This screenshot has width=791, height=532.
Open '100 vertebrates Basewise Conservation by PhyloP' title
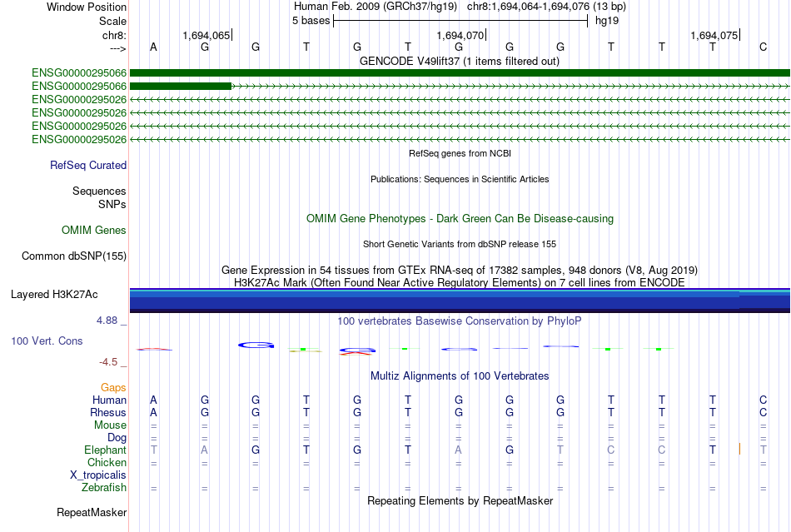click(460, 321)
